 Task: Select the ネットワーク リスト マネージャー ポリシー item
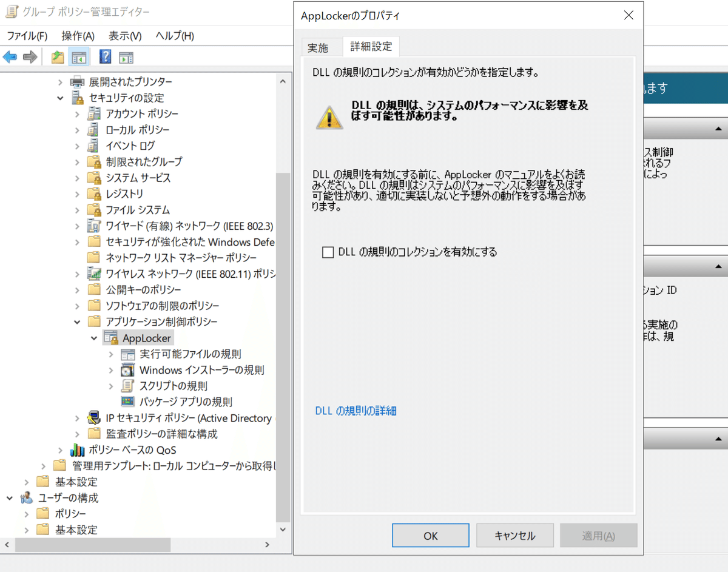pos(181,257)
